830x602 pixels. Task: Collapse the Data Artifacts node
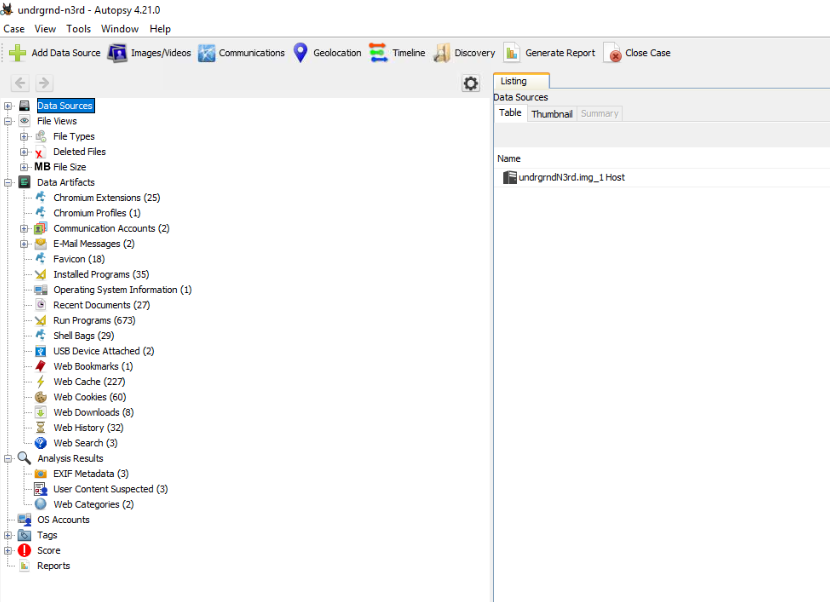coord(8,183)
